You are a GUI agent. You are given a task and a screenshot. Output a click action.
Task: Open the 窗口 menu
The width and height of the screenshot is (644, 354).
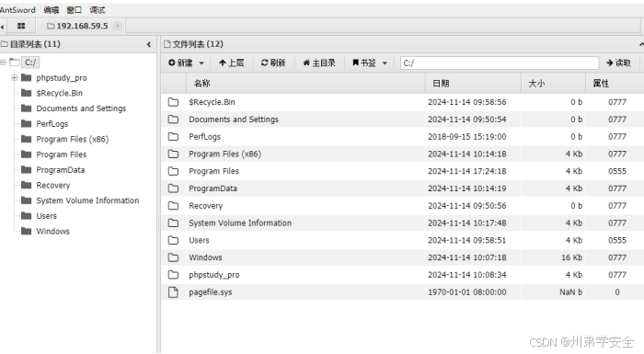(x=75, y=10)
